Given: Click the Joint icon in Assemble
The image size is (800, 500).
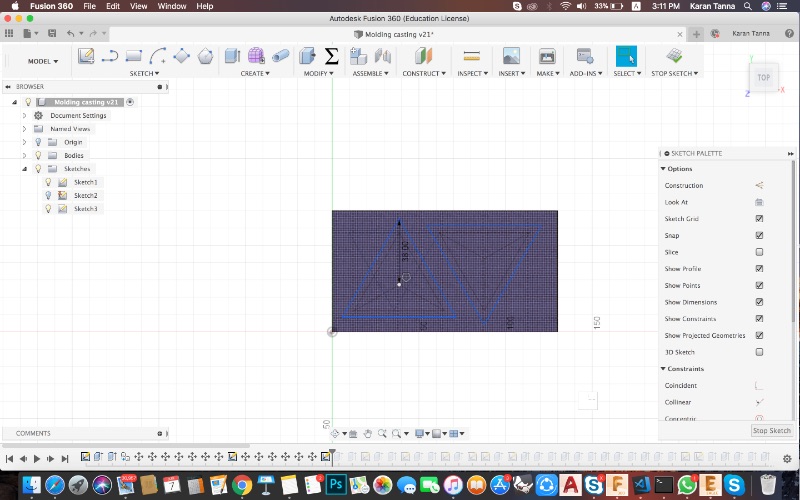Looking at the screenshot, I should coord(383,56).
